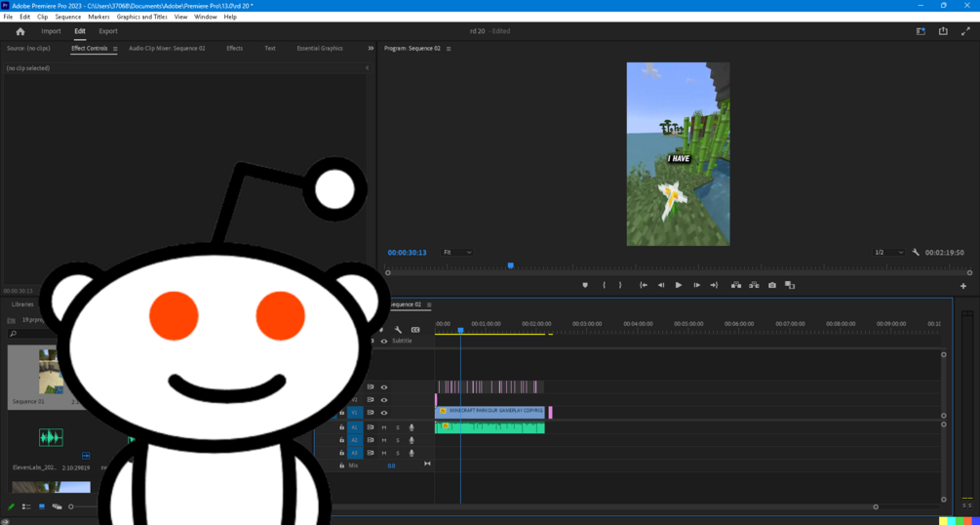Select the MINECRAFT PARKOUR GAMEPLAY video clip
The height and width of the screenshot is (525, 980).
[x=490, y=413]
